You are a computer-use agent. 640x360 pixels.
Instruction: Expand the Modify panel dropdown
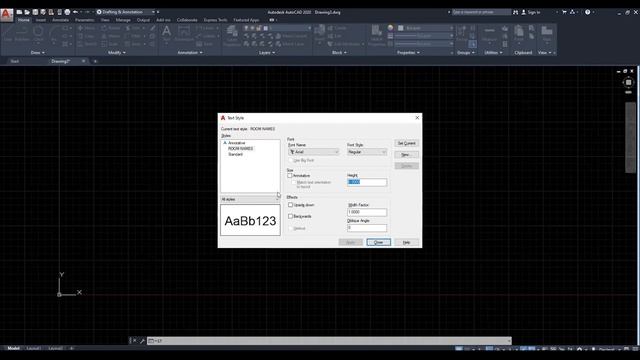click(116, 53)
